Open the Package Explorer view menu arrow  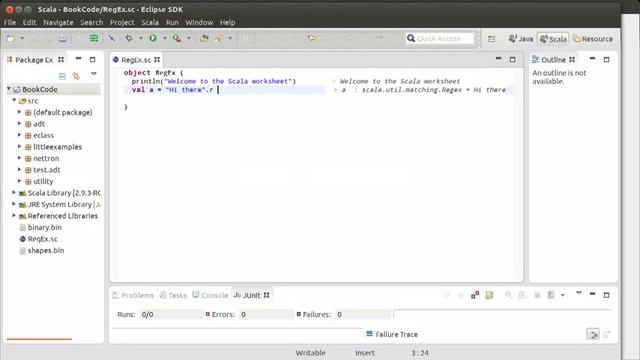click(94, 74)
